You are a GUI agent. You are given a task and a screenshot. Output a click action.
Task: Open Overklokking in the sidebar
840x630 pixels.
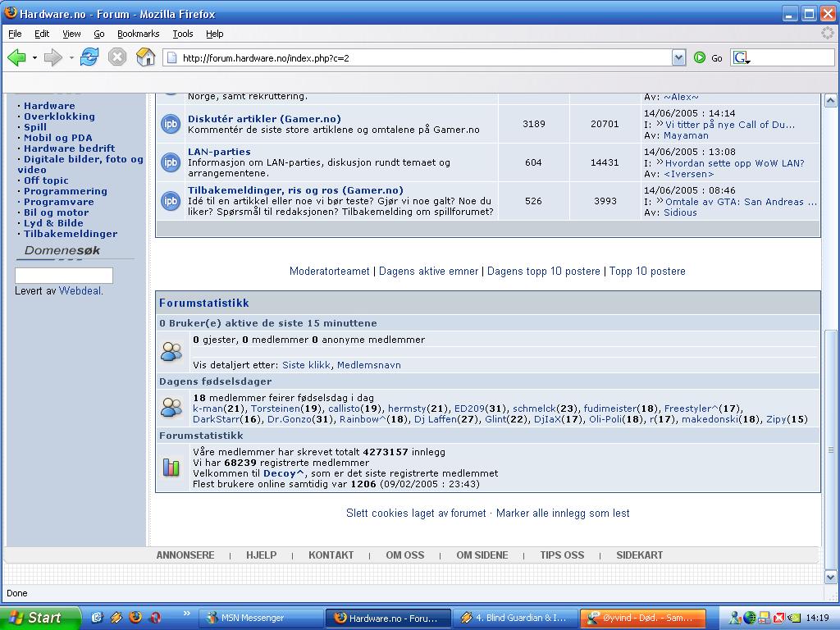[59, 116]
